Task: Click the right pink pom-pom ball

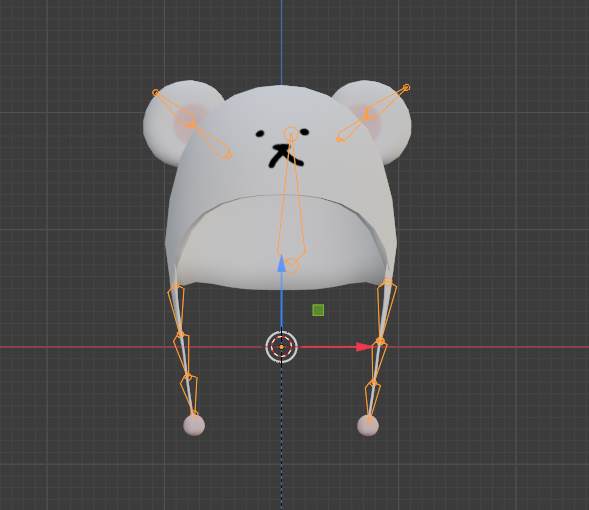Action: coord(368,426)
